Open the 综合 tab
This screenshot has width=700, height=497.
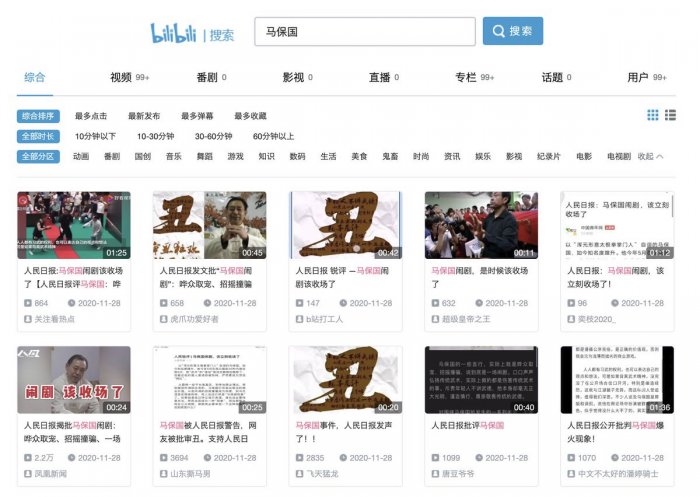[34, 77]
